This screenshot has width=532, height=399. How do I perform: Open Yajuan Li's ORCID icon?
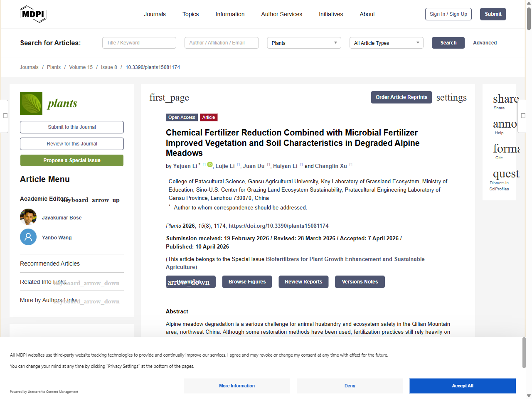tap(210, 165)
